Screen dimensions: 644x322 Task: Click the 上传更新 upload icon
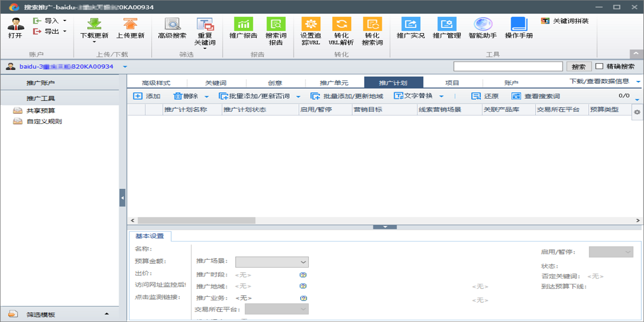point(130,24)
